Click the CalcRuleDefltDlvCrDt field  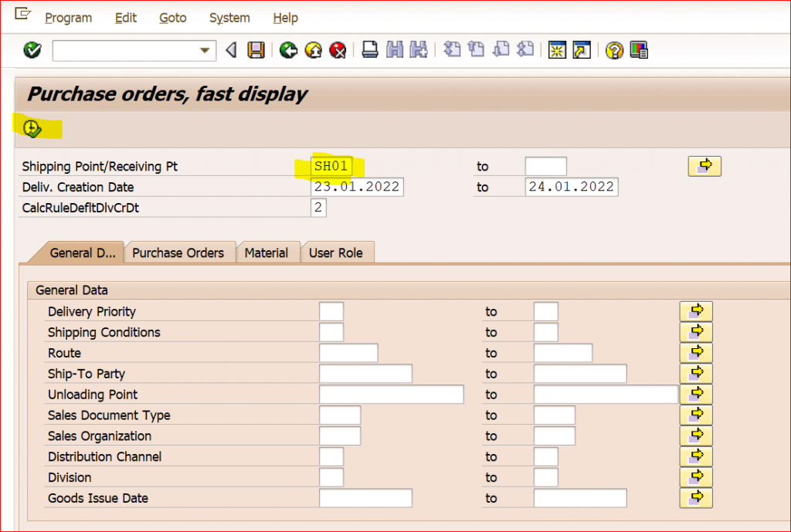coord(318,207)
